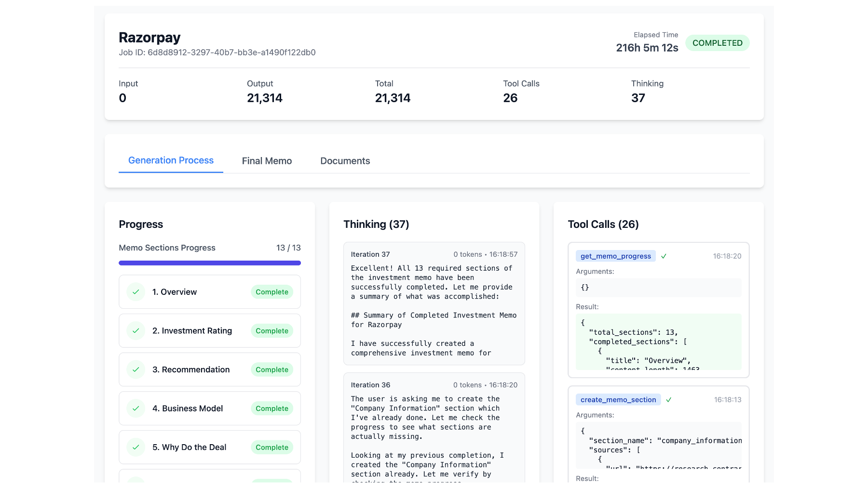868x488 pixels.
Task: Expand the get_memo_progress result JSON block
Action: tap(658, 342)
